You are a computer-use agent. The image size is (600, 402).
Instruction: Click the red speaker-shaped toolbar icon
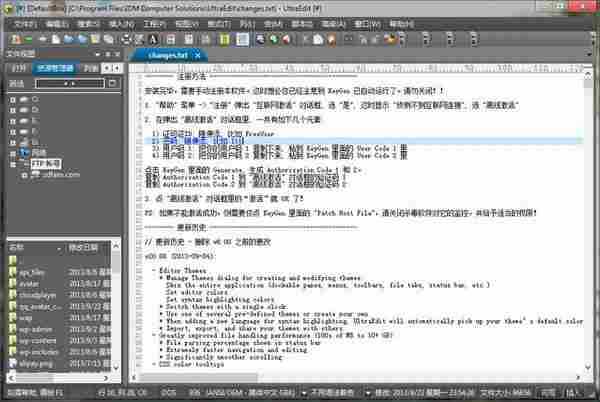(286, 39)
